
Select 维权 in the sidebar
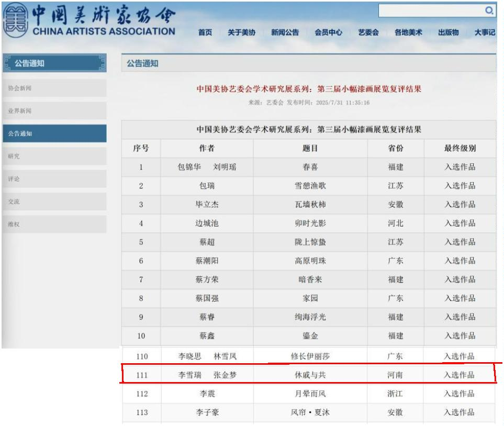point(54,224)
